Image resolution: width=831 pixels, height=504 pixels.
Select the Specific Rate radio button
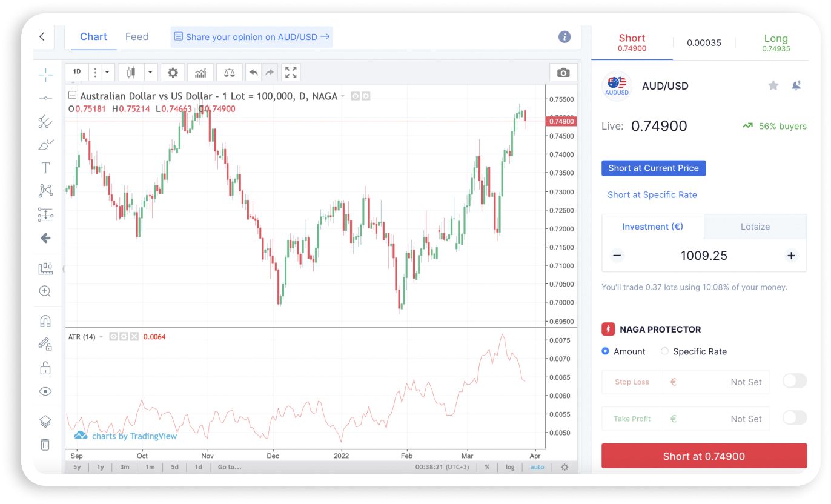(x=664, y=351)
